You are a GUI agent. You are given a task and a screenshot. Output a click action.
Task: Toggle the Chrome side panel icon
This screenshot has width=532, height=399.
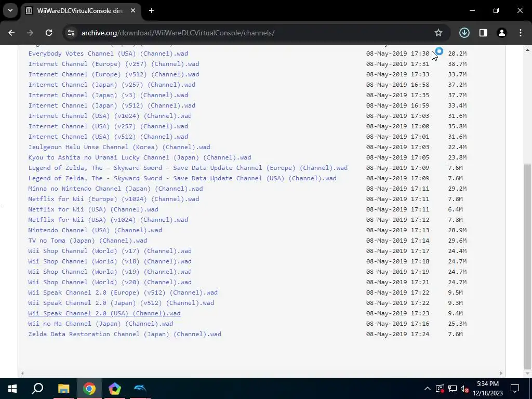pos(483,33)
